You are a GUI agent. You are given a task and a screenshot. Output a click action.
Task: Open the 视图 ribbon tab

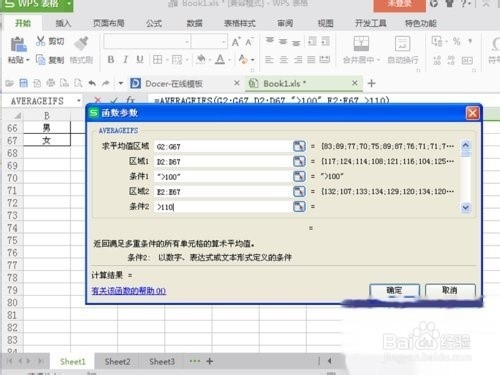[x=325, y=23]
